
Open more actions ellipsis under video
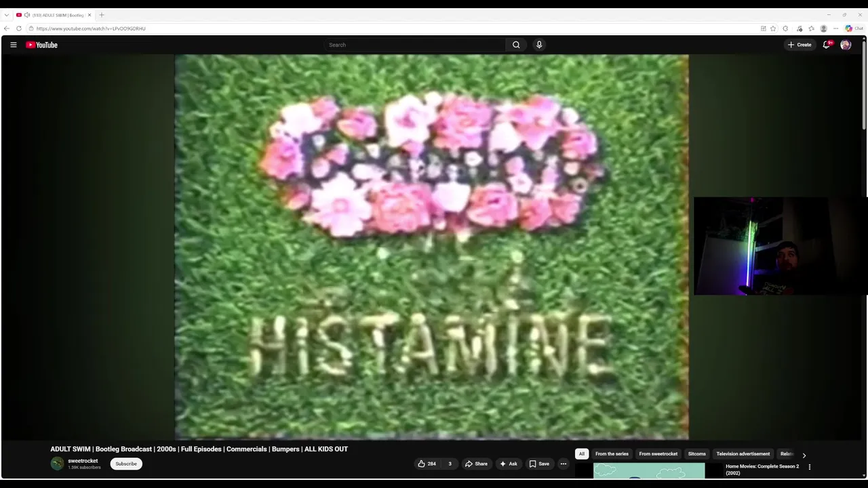pyautogui.click(x=564, y=464)
